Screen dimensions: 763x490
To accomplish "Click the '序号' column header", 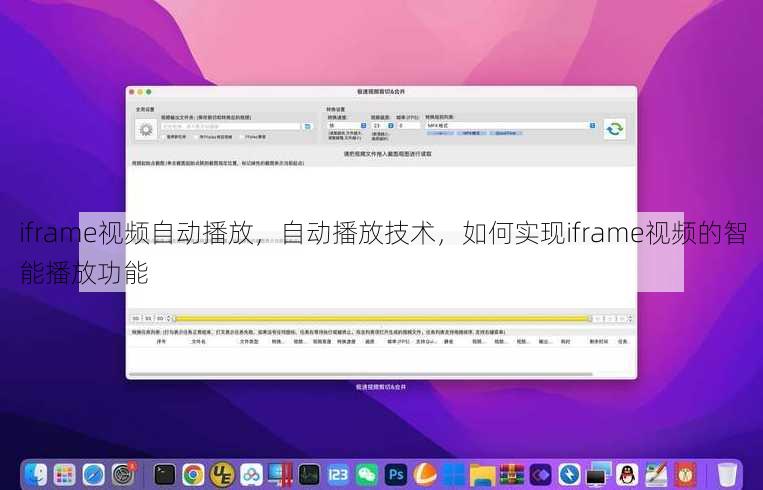I will (x=162, y=342).
